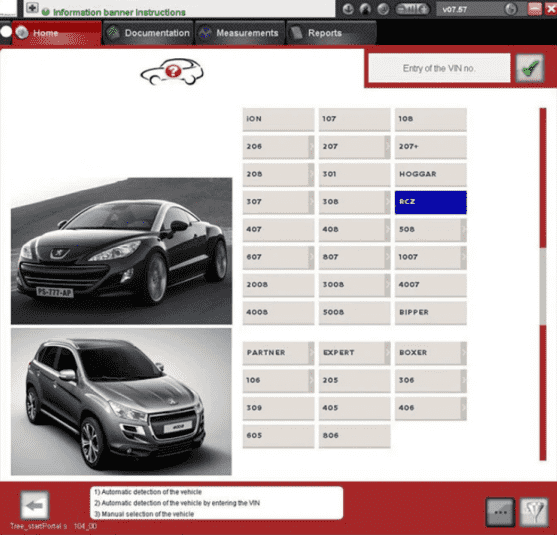Image resolution: width=557 pixels, height=535 pixels.
Task: Expand the BOXER model variants
Action: 464,353
